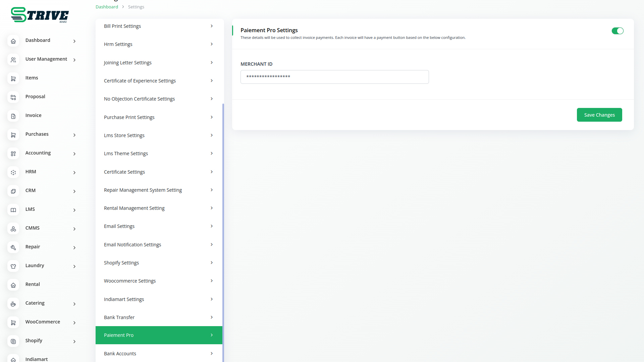Click the Strive logo
Viewport: 644px width, 362px height.
point(40,15)
